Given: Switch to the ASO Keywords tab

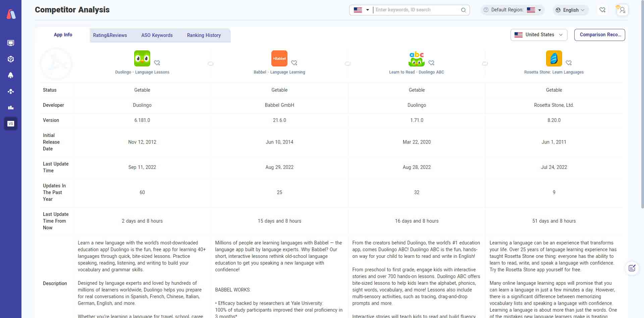Looking at the screenshot, I should click(x=157, y=35).
